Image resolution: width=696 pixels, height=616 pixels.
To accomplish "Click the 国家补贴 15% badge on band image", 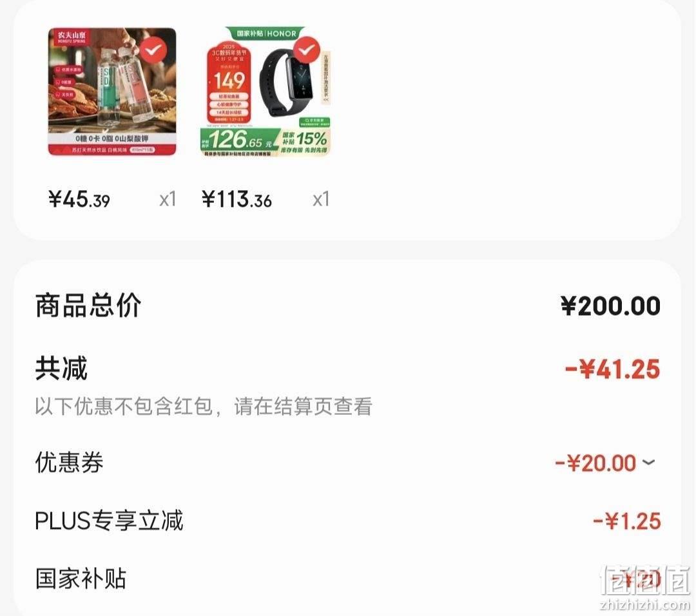I will tap(304, 140).
